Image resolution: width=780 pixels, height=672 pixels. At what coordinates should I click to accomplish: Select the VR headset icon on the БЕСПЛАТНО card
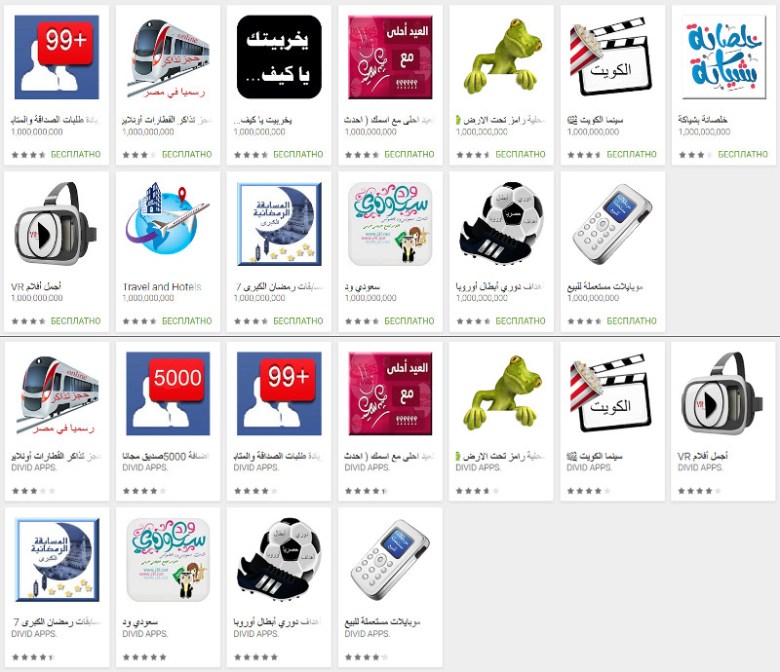click(x=57, y=223)
